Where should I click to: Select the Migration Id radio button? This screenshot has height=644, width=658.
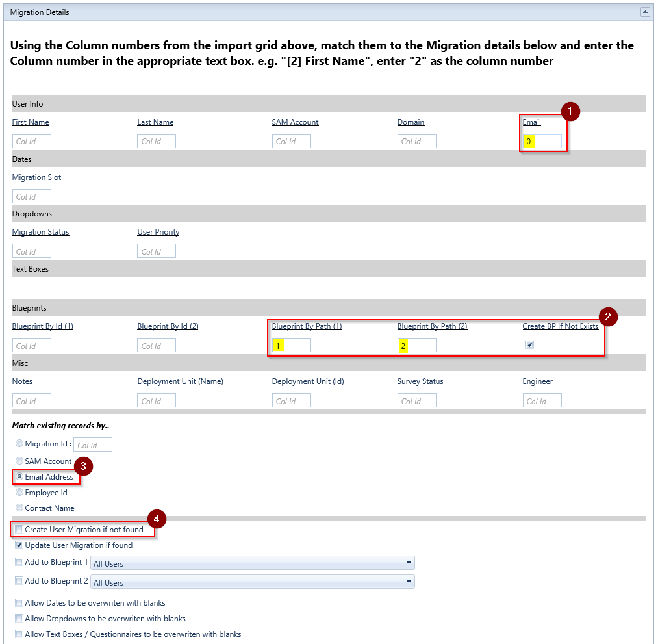[19, 443]
